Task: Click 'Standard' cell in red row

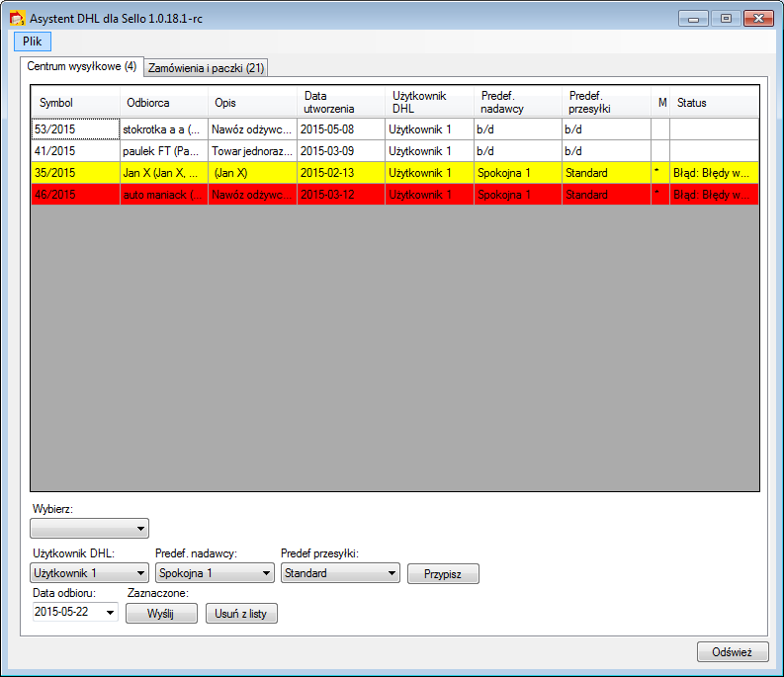Action: pos(606,195)
